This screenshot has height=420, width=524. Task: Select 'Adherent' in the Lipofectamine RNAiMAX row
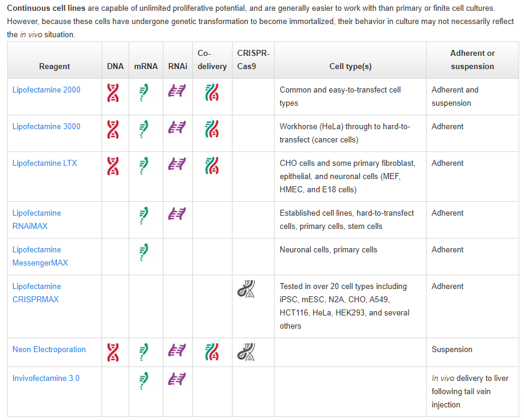(448, 213)
